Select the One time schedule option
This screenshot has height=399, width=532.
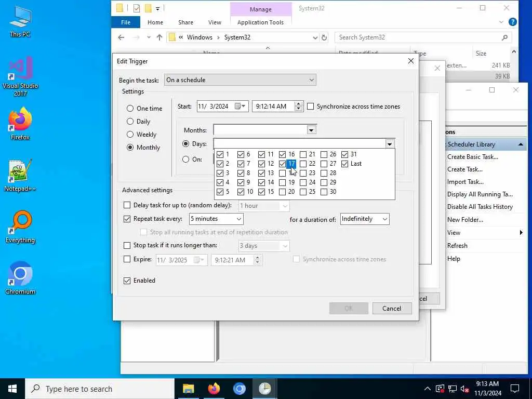(x=130, y=108)
